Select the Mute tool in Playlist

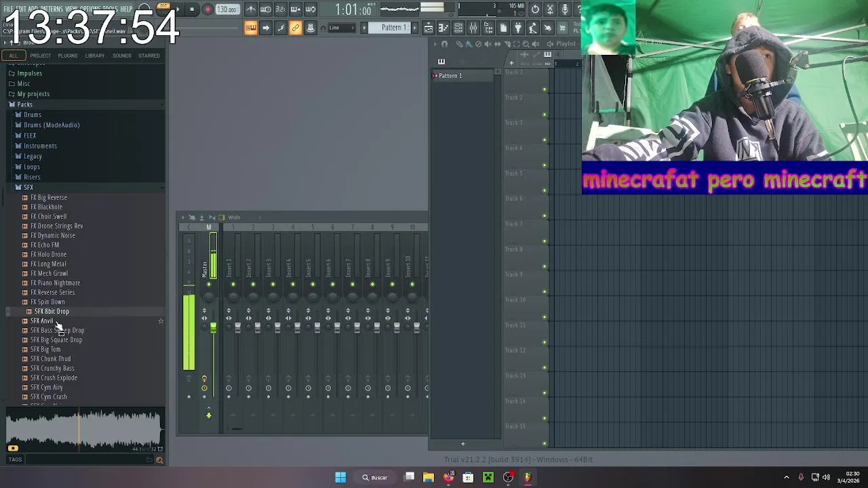point(488,44)
